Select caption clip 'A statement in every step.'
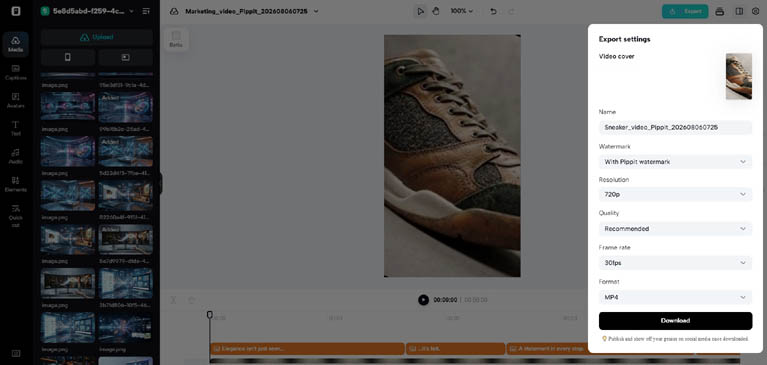 point(547,348)
